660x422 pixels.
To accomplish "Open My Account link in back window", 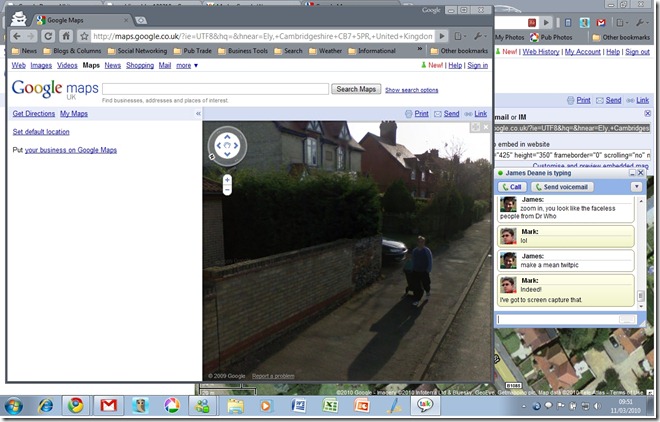I will click(x=583, y=52).
